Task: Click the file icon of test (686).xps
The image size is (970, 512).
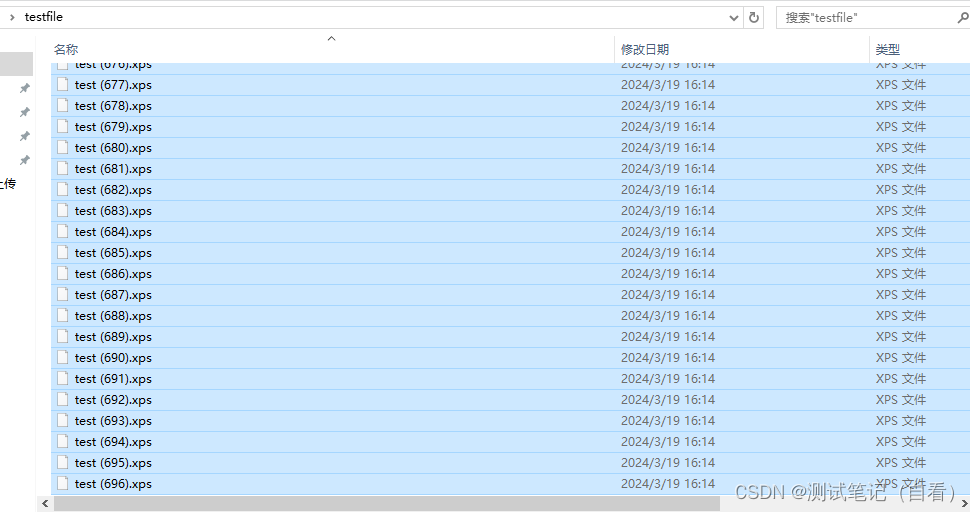Action: click(62, 273)
